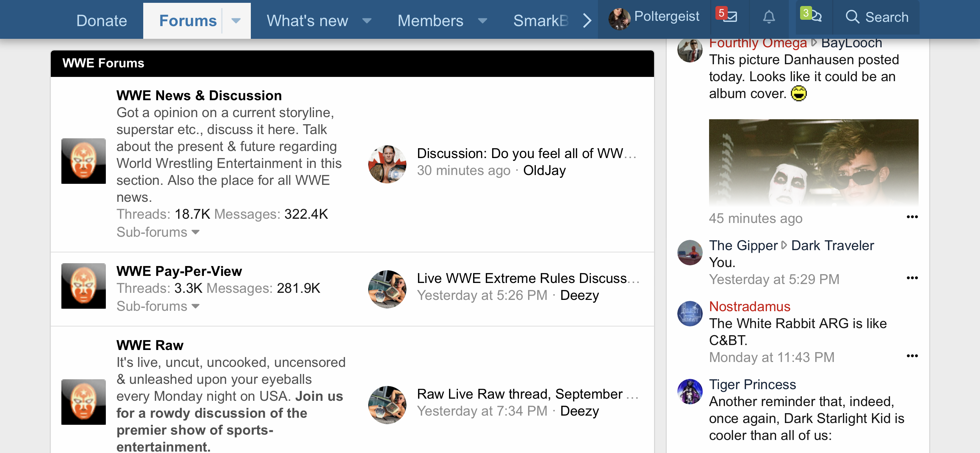The height and width of the screenshot is (453, 980).
Task: Open the options dots under the 45 minutes ago post
Action: pyautogui.click(x=912, y=217)
